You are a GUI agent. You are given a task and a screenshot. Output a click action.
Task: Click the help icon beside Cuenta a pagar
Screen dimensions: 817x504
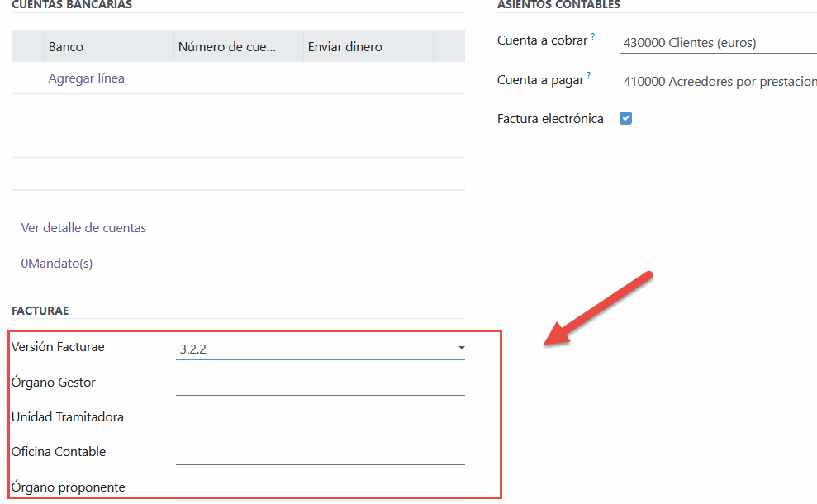589,77
